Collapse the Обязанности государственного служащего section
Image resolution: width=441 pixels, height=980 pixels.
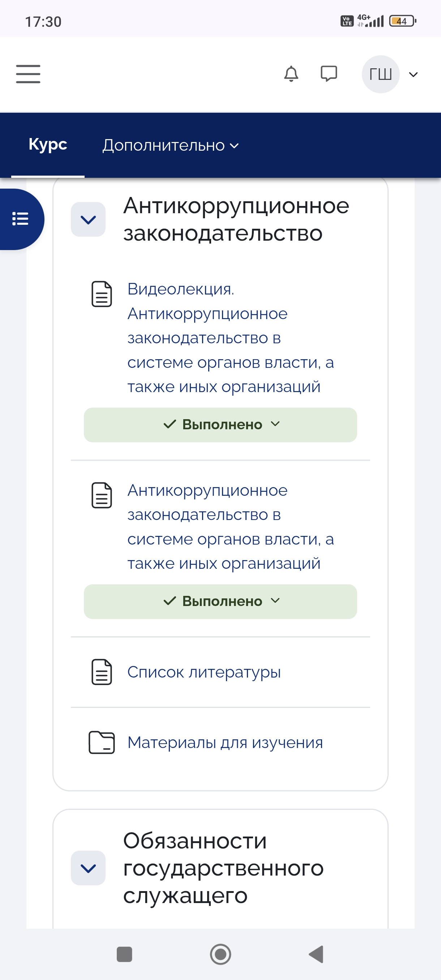(88, 868)
